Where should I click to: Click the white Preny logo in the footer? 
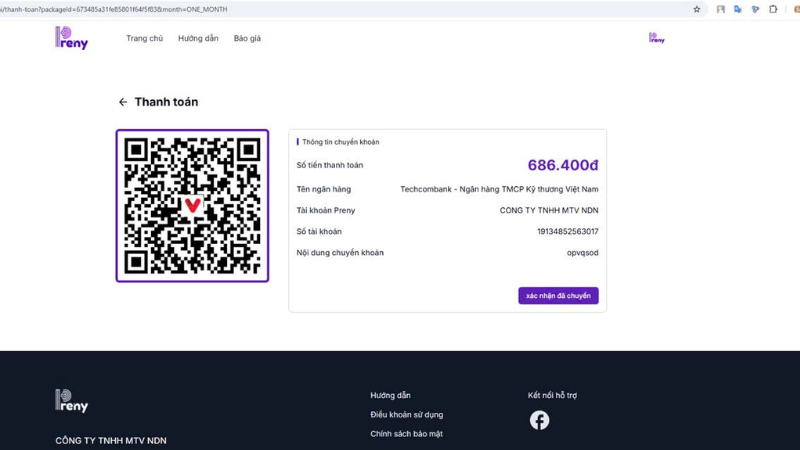tap(71, 401)
